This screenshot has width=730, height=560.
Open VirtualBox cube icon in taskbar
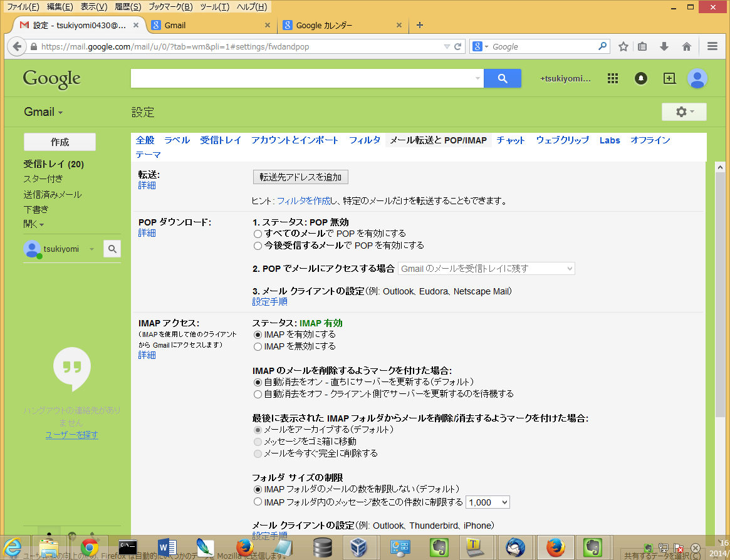pyautogui.click(x=358, y=548)
